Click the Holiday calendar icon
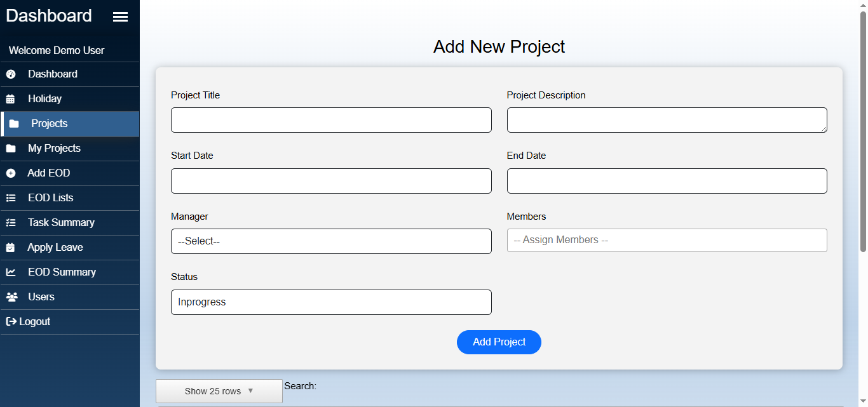 coord(11,99)
